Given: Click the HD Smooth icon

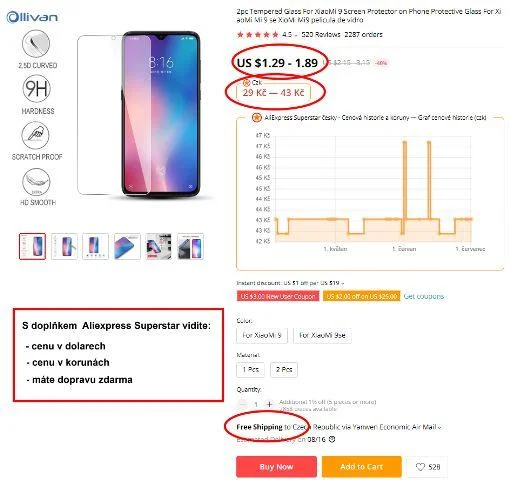Looking at the screenshot, I should point(36,182).
